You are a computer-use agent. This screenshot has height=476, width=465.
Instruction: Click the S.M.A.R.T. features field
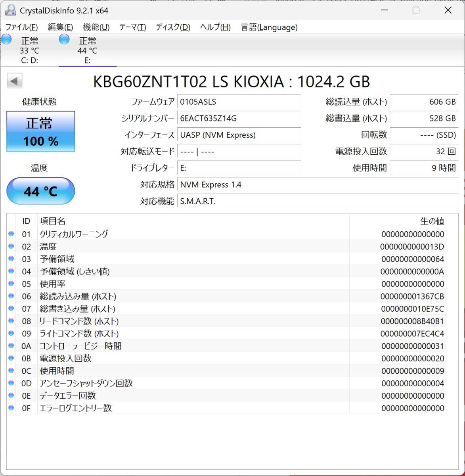coord(318,201)
